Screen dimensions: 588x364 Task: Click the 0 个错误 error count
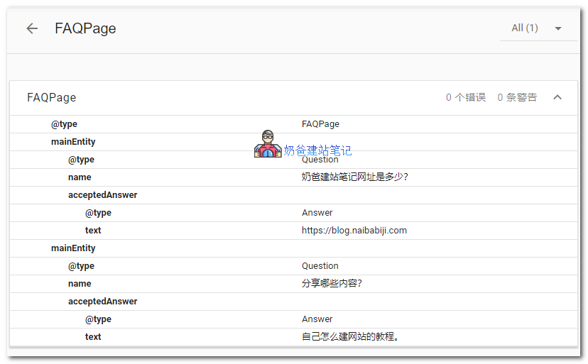(466, 97)
